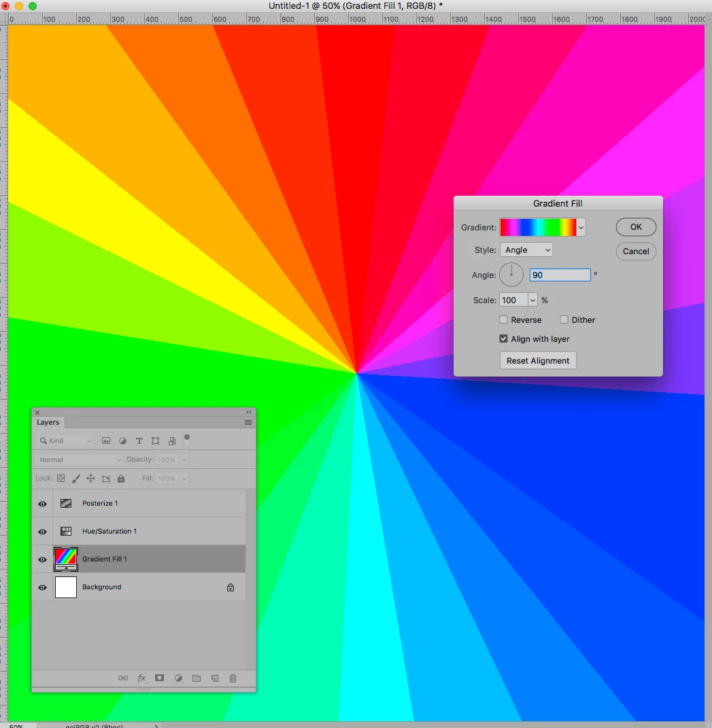Viewport: 712px width, 728px height.
Task: Expand the status bar arrow menu
Action: click(156, 726)
